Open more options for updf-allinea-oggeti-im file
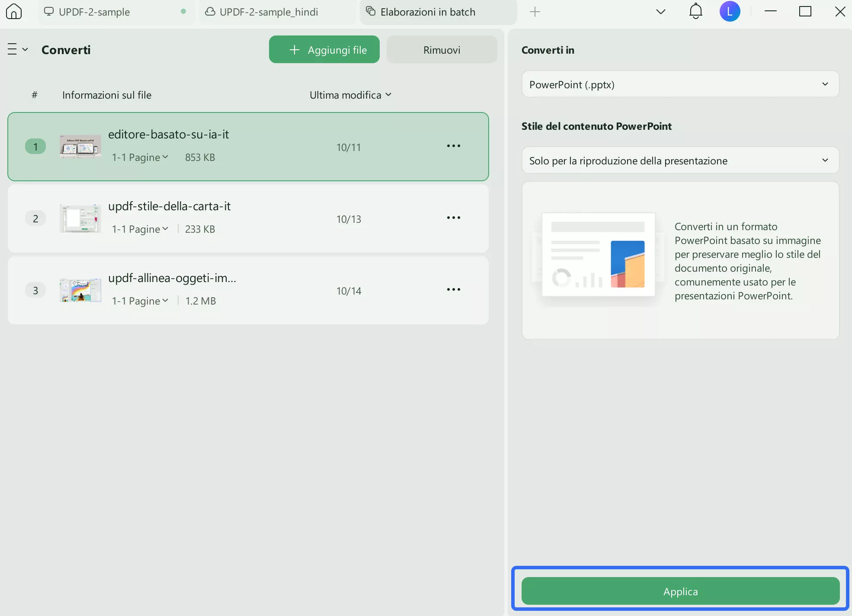Screen dimensions: 852x616 pyautogui.click(x=453, y=290)
